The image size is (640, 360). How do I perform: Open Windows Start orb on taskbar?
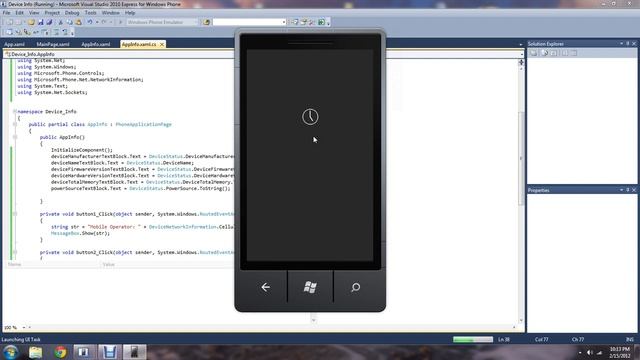[x=11, y=352]
